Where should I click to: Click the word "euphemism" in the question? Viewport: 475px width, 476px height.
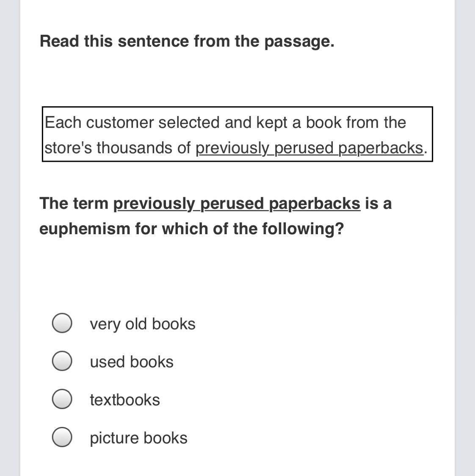pyautogui.click(x=85, y=229)
